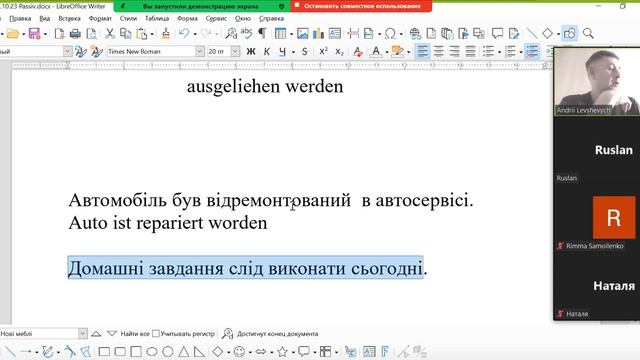Image resolution: width=640 pixels, height=360 pixels.
Task: Expand the paste options arrow
Action: [x=152, y=34]
